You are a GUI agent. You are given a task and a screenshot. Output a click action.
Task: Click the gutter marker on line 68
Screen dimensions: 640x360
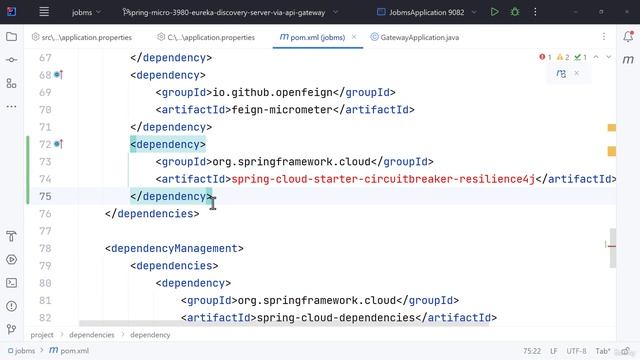click(58, 75)
